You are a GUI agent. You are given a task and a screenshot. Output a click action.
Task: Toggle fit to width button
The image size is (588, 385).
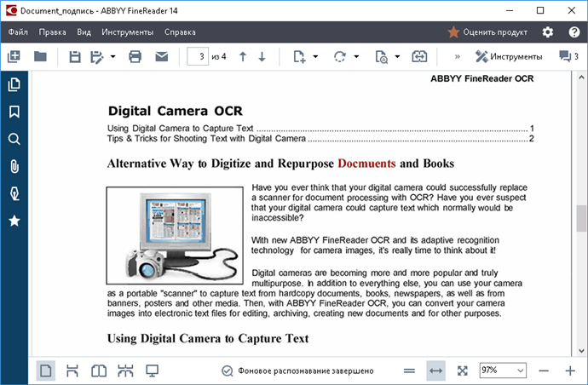coord(435,371)
